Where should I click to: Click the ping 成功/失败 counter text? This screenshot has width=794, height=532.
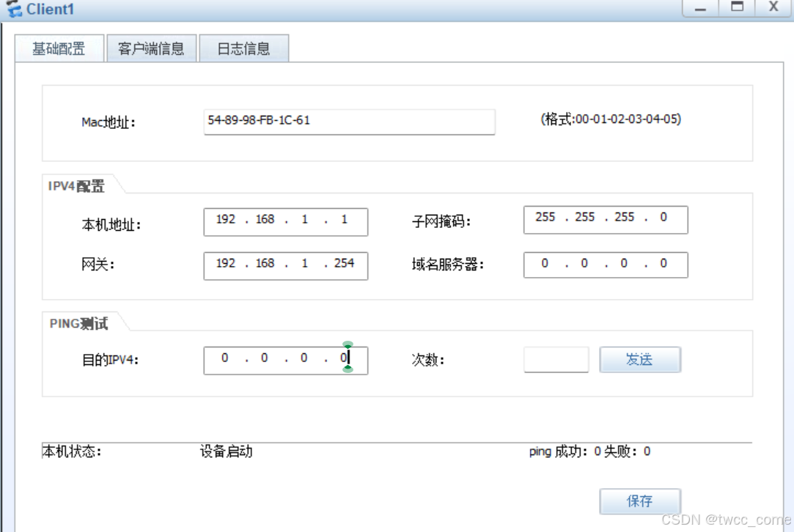click(x=590, y=451)
